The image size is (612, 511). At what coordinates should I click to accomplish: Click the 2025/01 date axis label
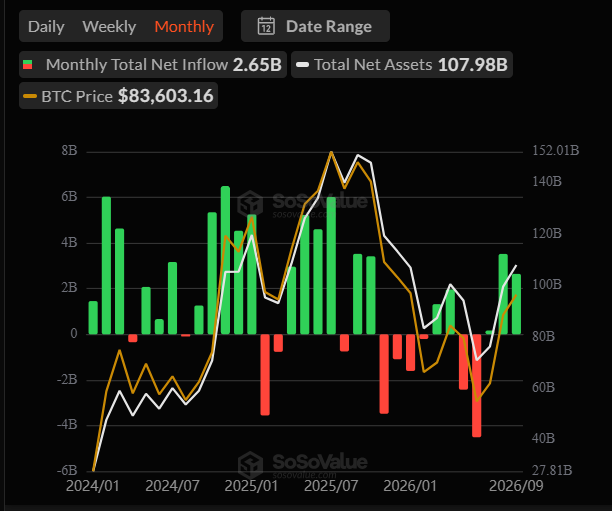pos(251,486)
